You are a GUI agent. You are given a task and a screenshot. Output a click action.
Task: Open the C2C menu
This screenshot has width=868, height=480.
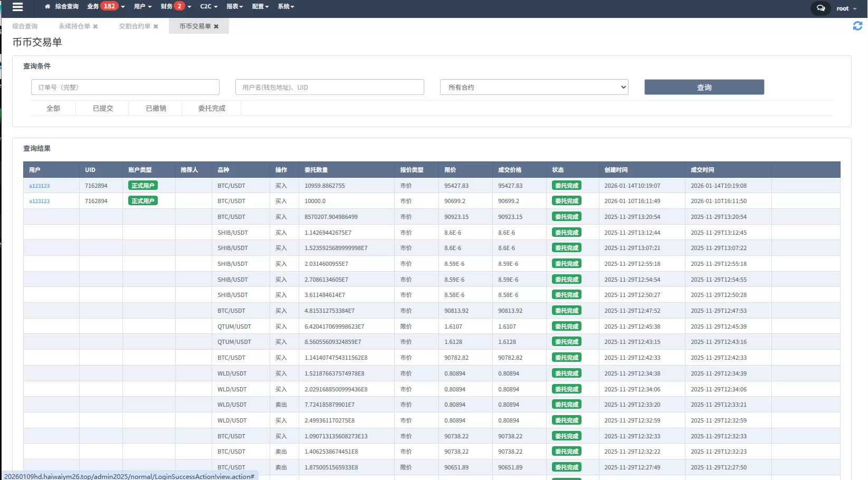click(x=208, y=7)
